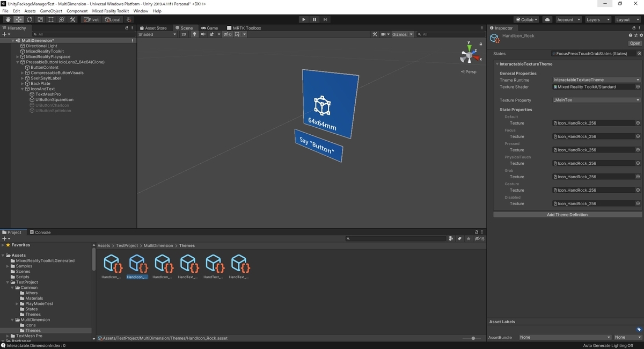Switch to the Asset Store tab
Screen dimensions: 644x349
point(153,28)
